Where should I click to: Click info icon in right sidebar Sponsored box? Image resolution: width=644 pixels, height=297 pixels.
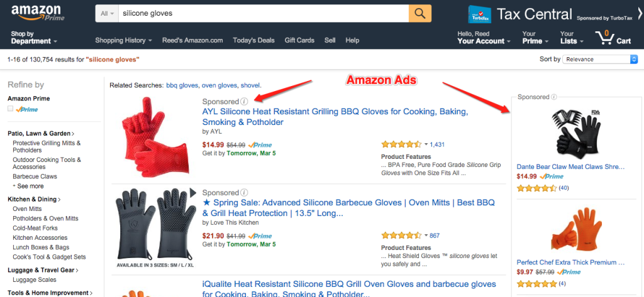click(x=553, y=97)
